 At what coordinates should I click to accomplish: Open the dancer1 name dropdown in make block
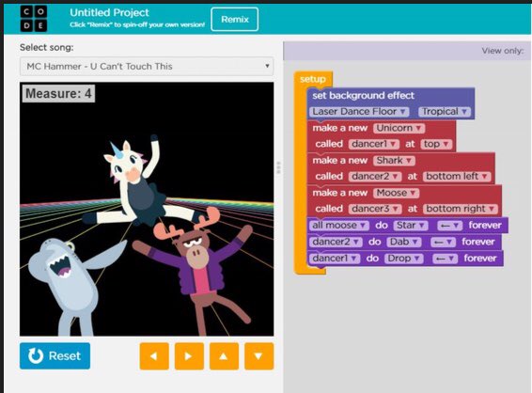pyautogui.click(x=374, y=144)
